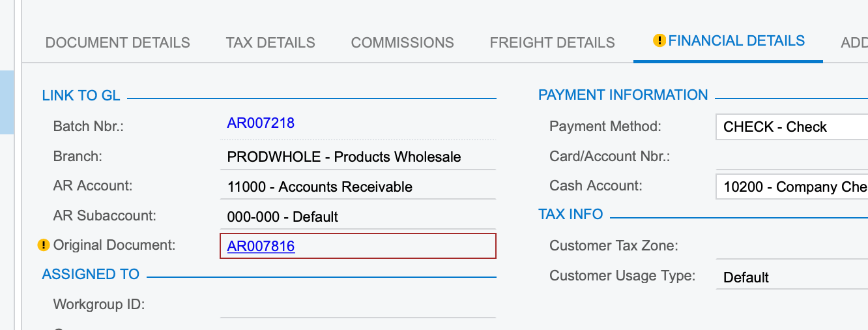Click the AR Subaccount 000-000 field

click(x=358, y=216)
